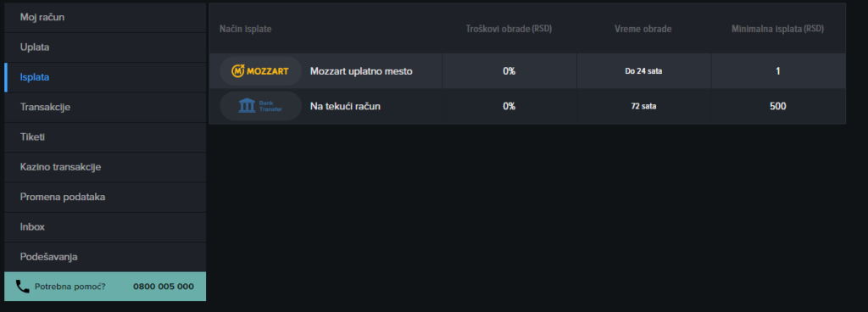Click the Način isplate column header

coord(245,29)
